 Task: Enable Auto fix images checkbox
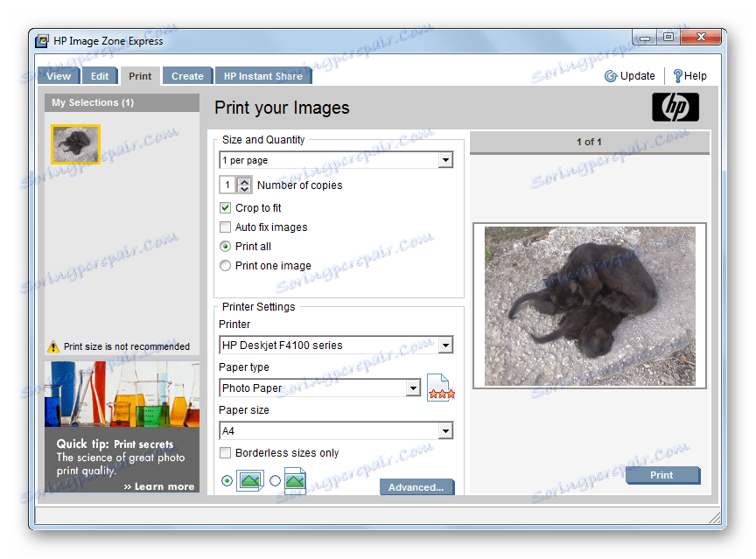226,227
